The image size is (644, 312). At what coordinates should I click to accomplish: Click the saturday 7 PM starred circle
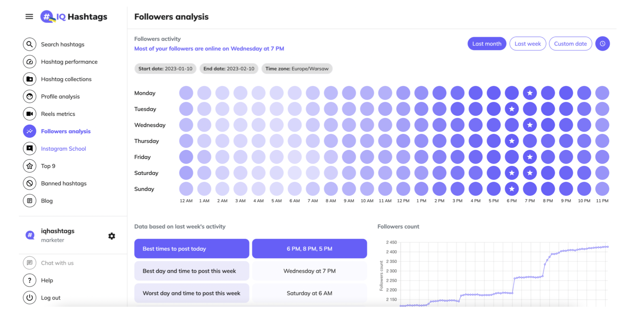pyautogui.click(x=530, y=173)
